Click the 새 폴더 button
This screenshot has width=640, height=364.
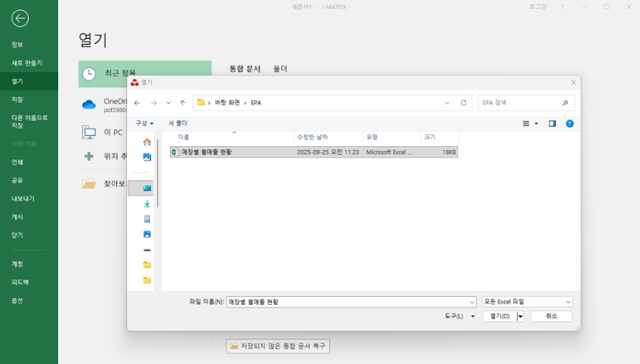(177, 124)
